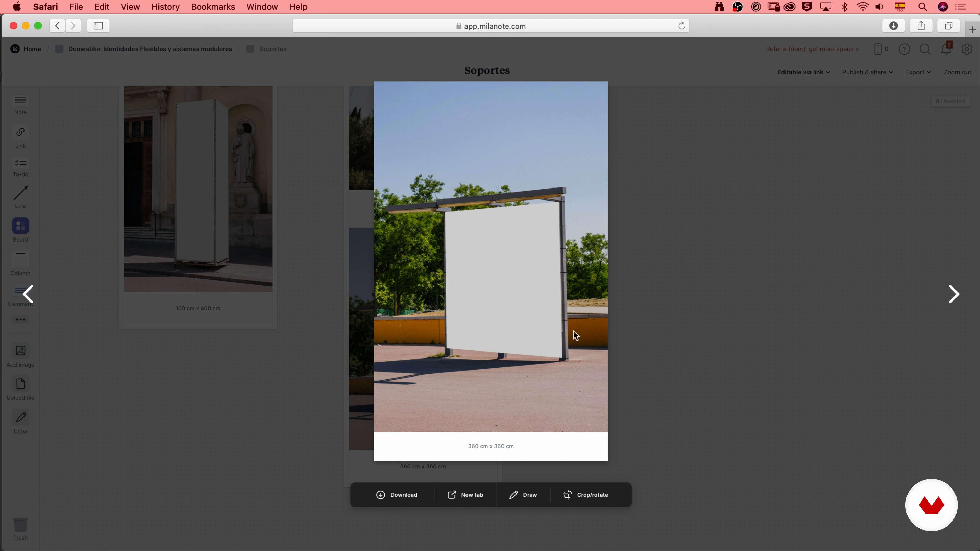Viewport: 980px width, 551px height.
Task: Click Zoom out button
Action: point(957,72)
